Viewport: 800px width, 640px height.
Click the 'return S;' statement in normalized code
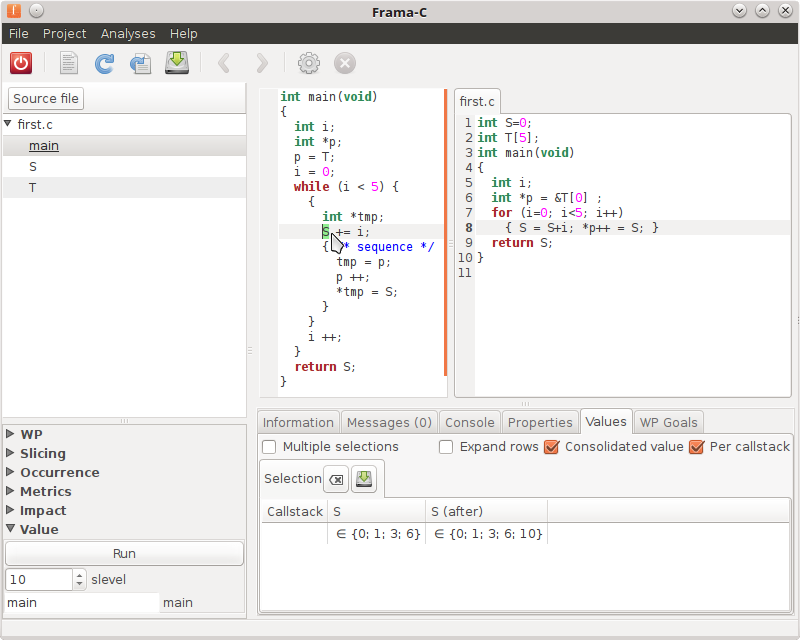(325, 366)
